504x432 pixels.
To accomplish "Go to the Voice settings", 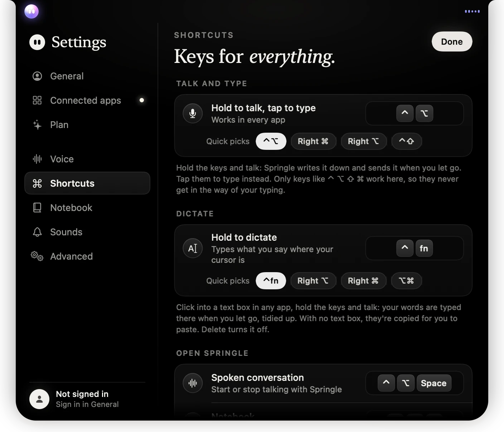I will point(87,159).
